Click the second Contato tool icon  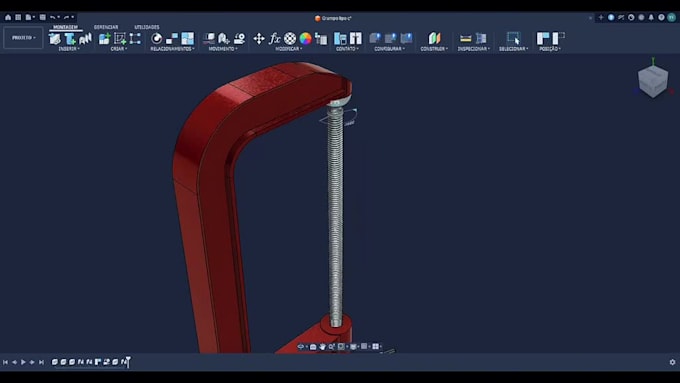click(356, 39)
